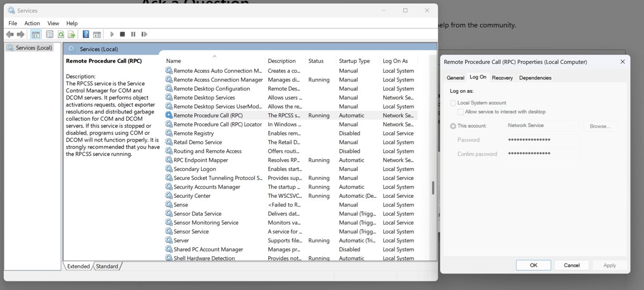Sort by the Log On As column header
The image size is (644, 290).
pyautogui.click(x=398, y=61)
